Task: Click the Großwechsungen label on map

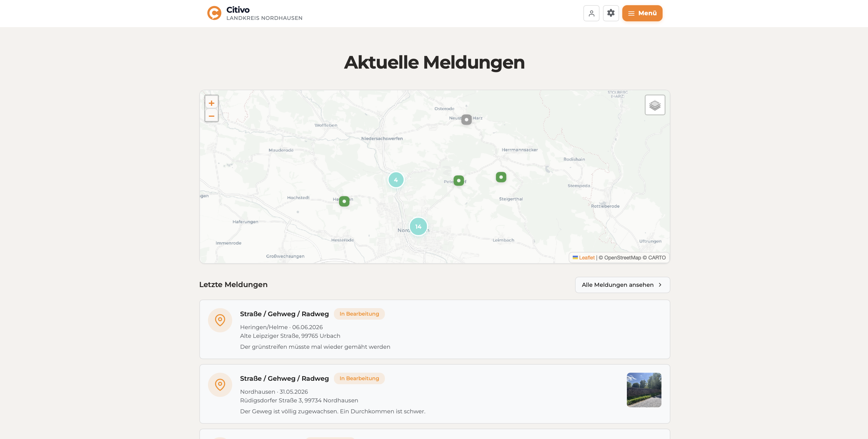Action: coord(285,256)
